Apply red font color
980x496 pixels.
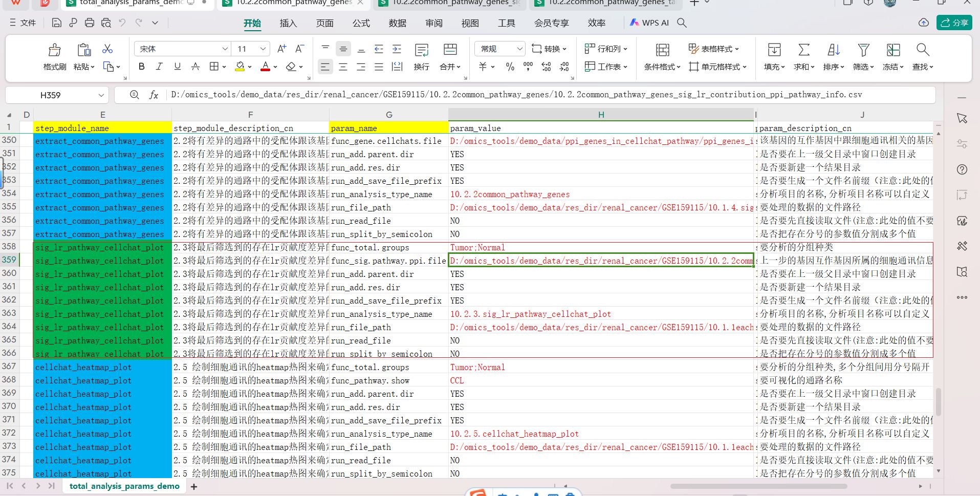tap(265, 67)
